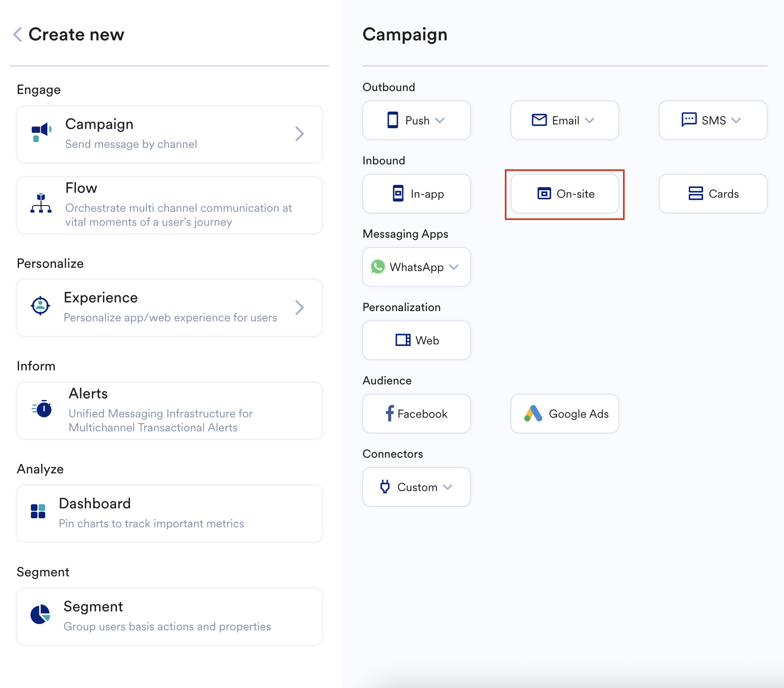Click the Experience user target icon
This screenshot has width=784, height=688.
tap(40, 306)
